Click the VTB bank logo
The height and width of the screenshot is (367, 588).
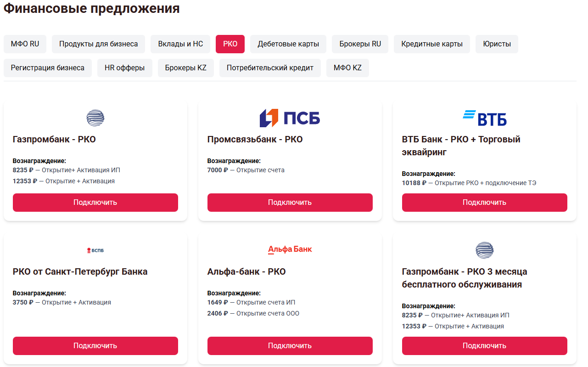(484, 118)
